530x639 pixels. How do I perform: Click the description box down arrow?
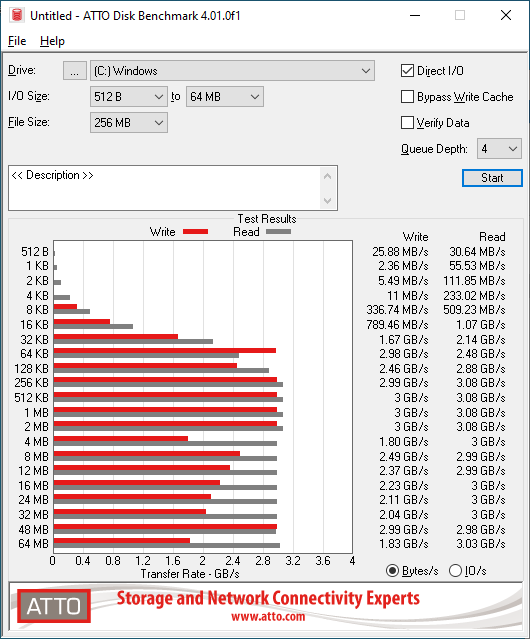pyautogui.click(x=328, y=201)
